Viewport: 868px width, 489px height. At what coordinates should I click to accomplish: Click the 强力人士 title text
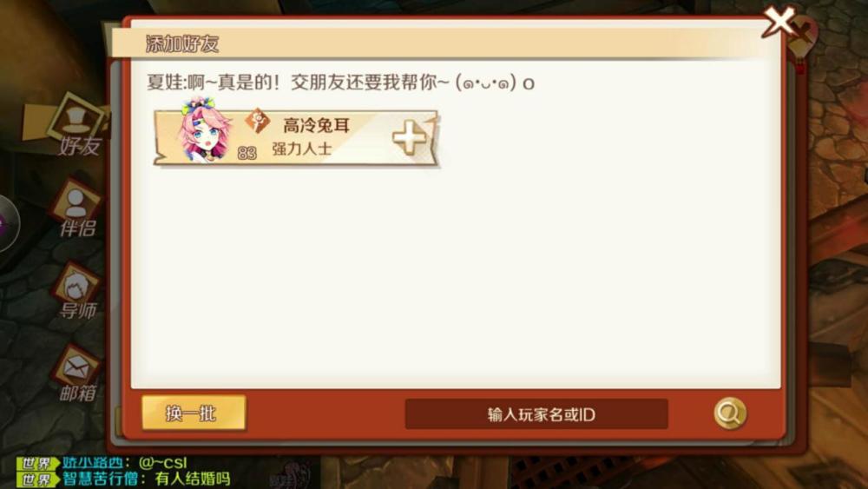point(302,149)
